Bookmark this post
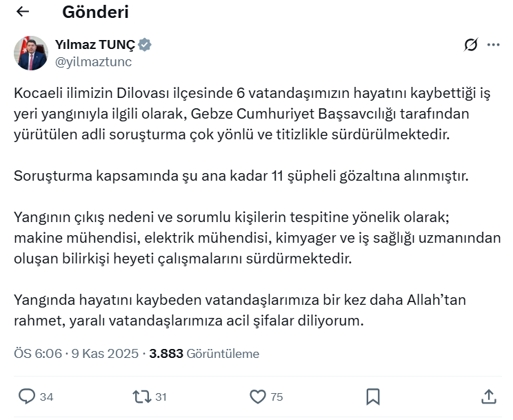513x420 pixels. 373,396
